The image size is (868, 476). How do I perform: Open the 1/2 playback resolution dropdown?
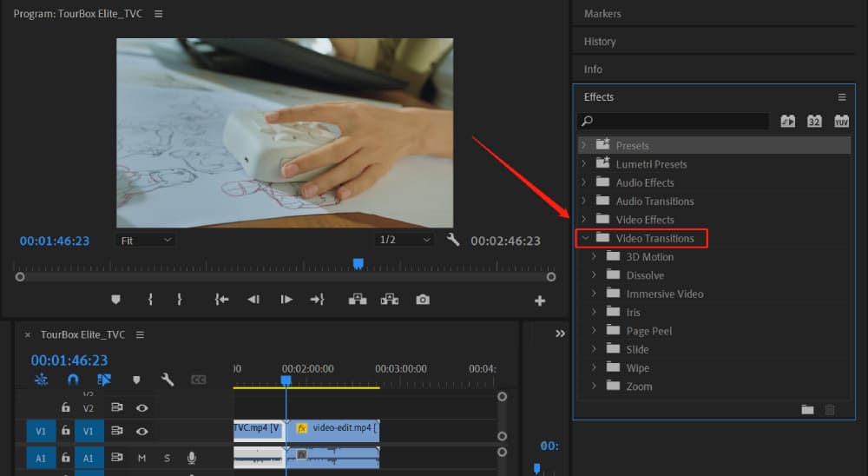click(404, 240)
